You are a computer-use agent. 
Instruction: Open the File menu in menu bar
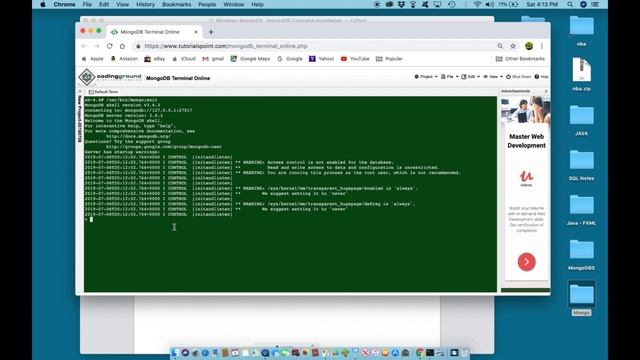click(x=87, y=4)
